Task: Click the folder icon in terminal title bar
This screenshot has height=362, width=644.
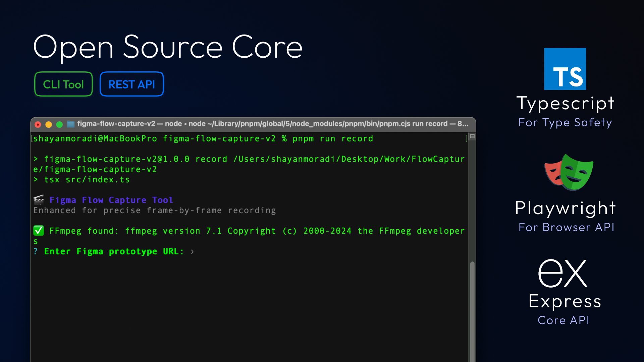Action: (x=71, y=124)
